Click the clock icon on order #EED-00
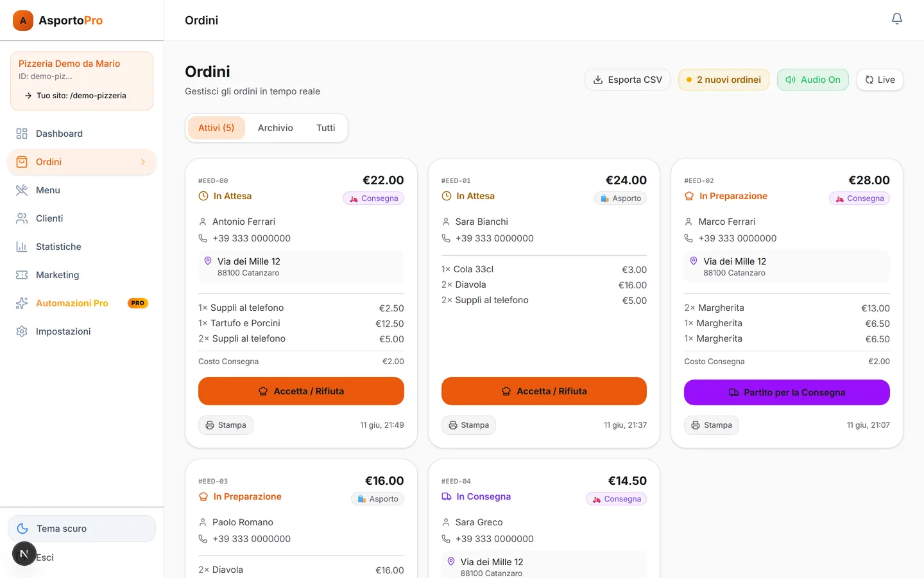 [x=203, y=196]
